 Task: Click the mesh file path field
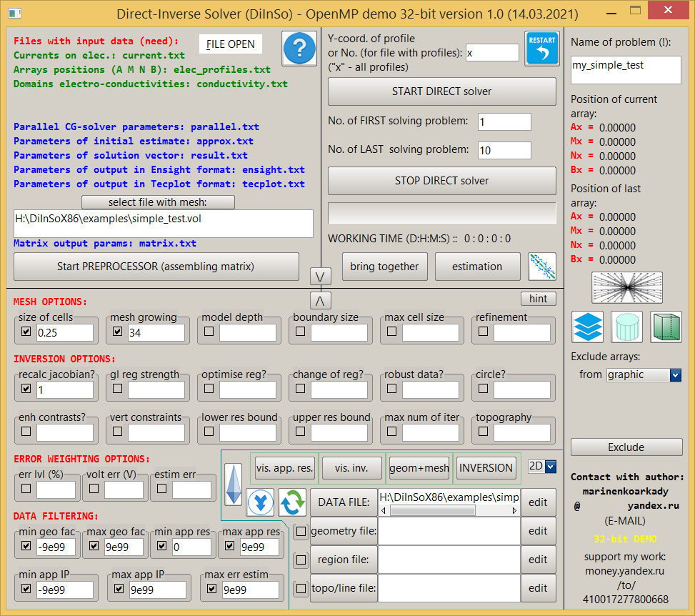pos(164,224)
